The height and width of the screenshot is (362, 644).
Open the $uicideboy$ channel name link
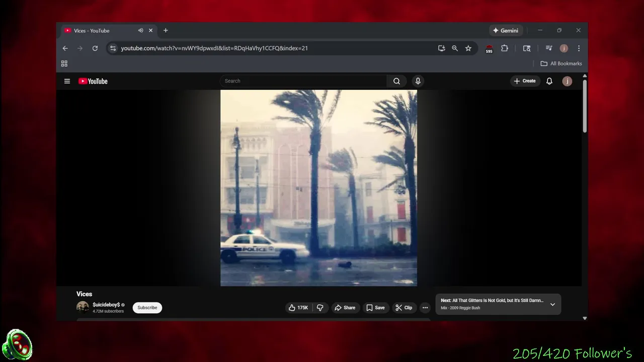tap(106, 305)
